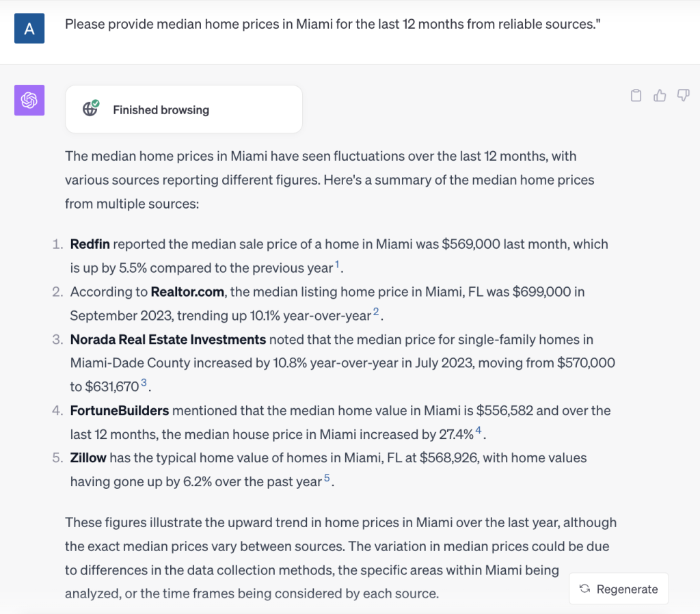Click the thumbs up icon
700x614 pixels.
660,96
